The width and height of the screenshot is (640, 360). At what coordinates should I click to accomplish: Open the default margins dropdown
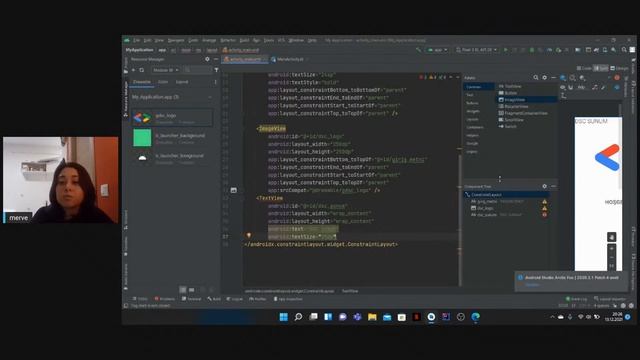[581, 87]
